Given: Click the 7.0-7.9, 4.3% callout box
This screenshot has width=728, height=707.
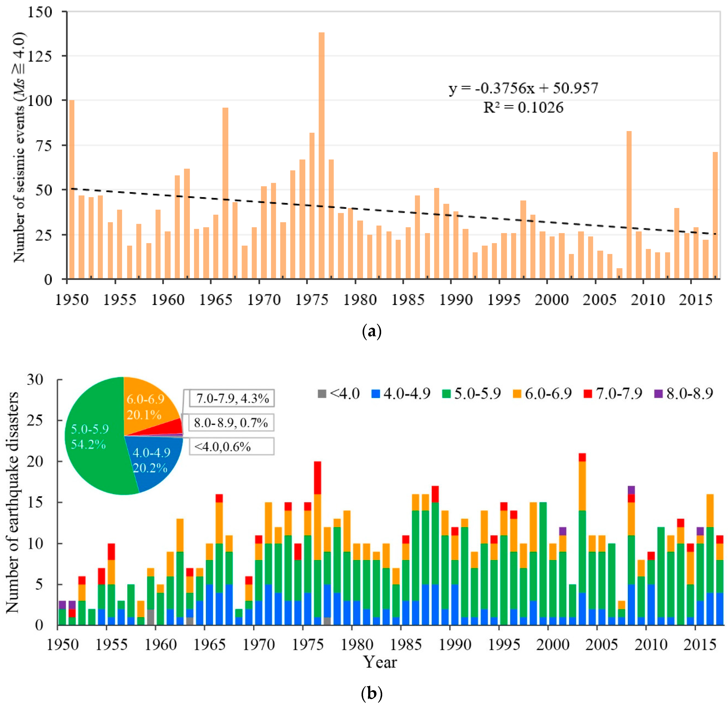Looking at the screenshot, I should coord(232,399).
